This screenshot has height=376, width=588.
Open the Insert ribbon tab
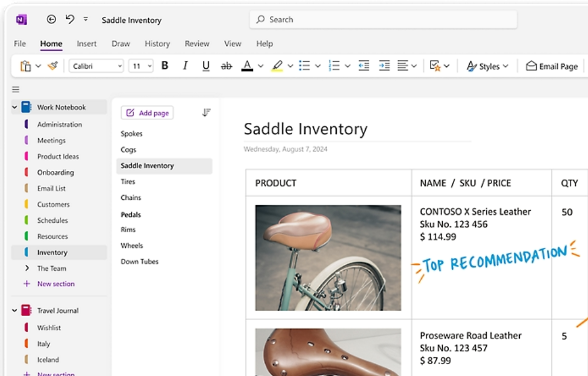pos(86,43)
